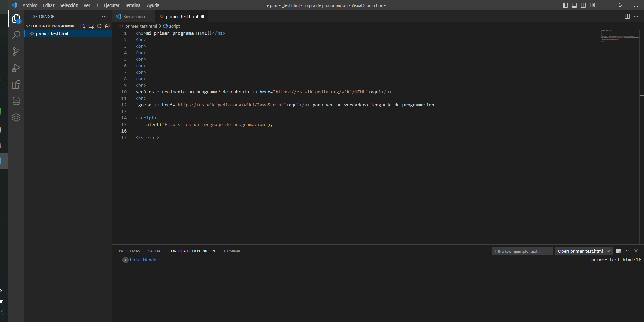Click line number 15 in the gutter
644x322 pixels.
tap(124, 124)
